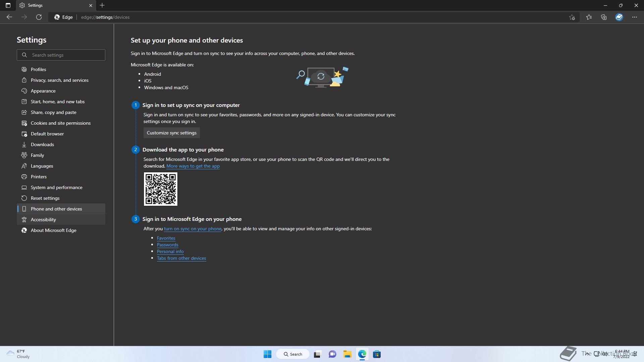Viewport: 644px width, 362px height.
Task: Open the Microsoft Store from the taskbar
Action: click(x=377, y=354)
